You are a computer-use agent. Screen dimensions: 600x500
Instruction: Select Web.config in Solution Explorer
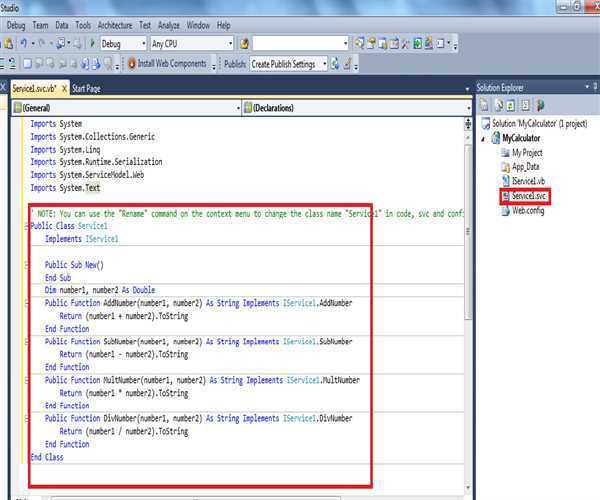point(529,211)
